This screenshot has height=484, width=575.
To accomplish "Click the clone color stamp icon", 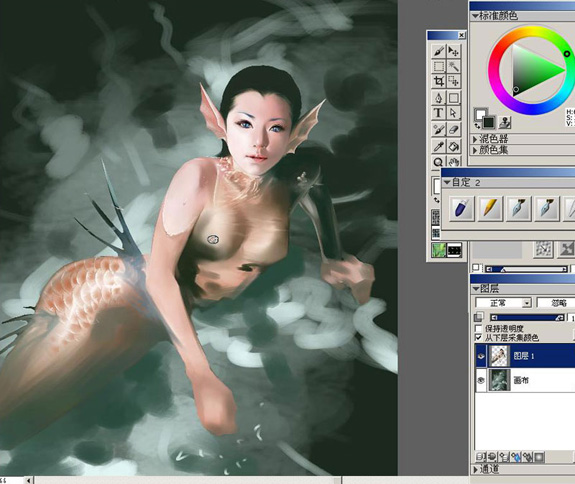I will [505, 123].
